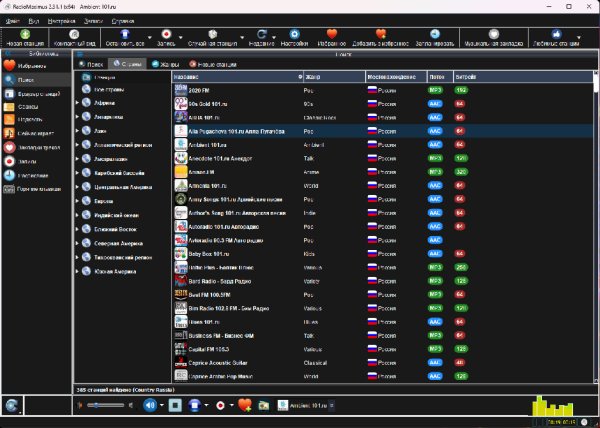600x428 pixels.
Task: Click Музыкальная закладка toolbar icon
Action: coord(494,34)
